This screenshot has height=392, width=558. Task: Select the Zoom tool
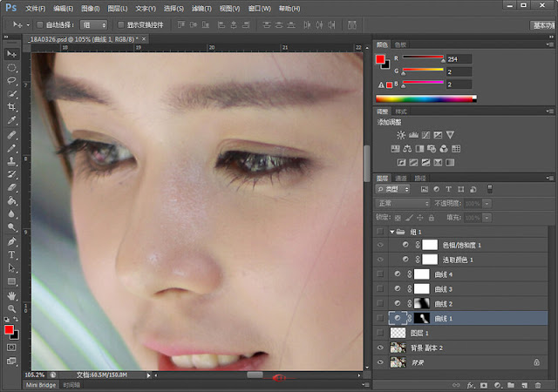coord(11,308)
